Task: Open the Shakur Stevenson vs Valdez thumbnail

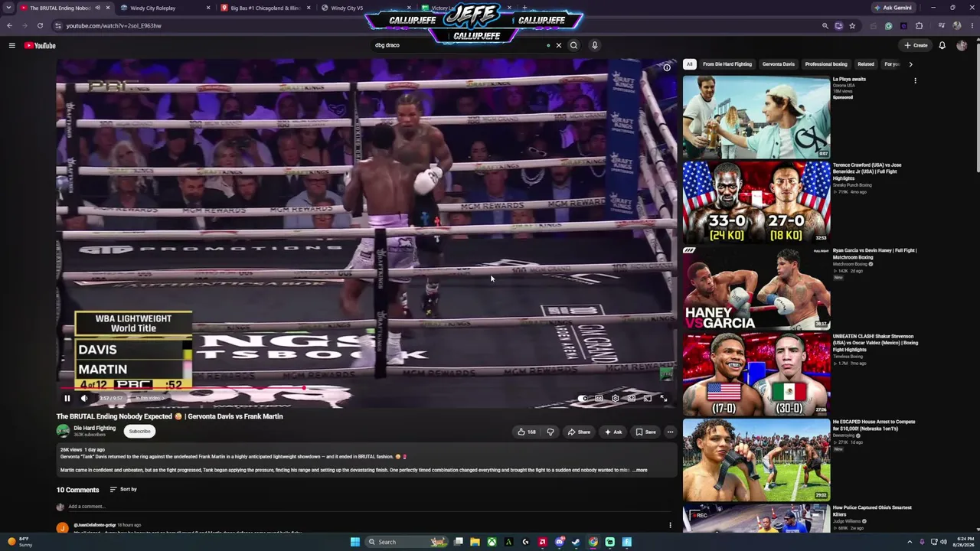Action: coord(756,373)
